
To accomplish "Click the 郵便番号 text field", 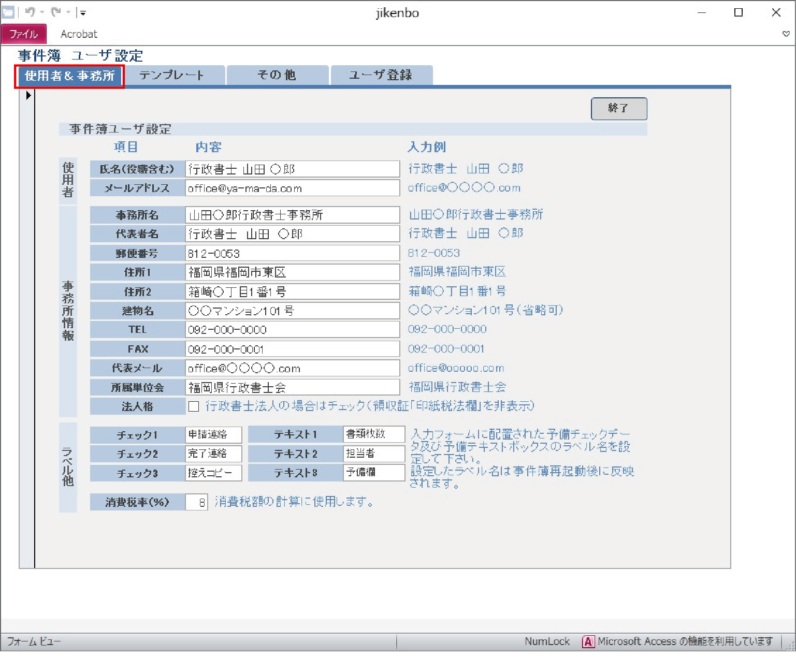I will (292, 253).
